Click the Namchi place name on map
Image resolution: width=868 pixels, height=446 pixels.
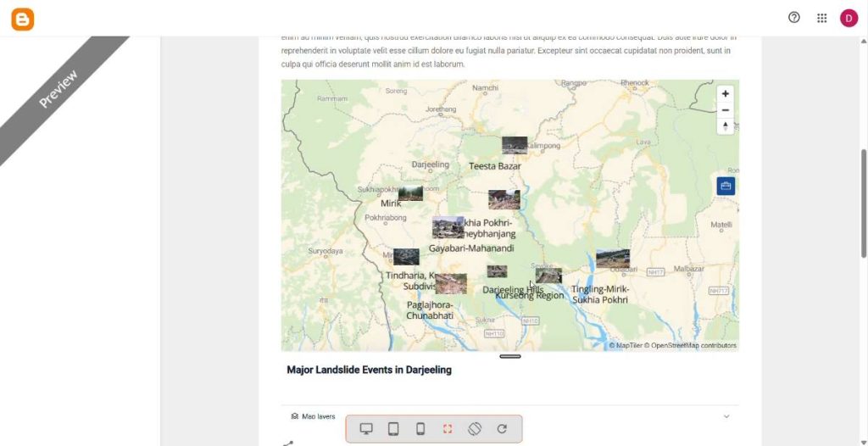tap(485, 88)
